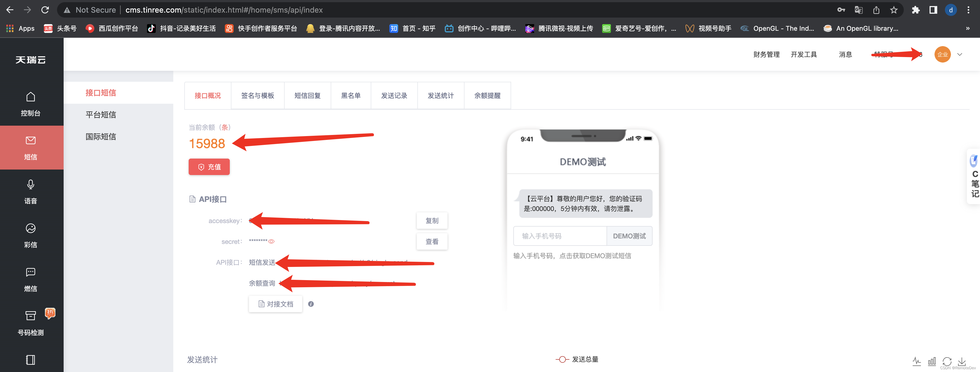Open the OpenGL - The Ind... bookmark
This screenshot has height=372, width=980.
[x=777, y=28]
